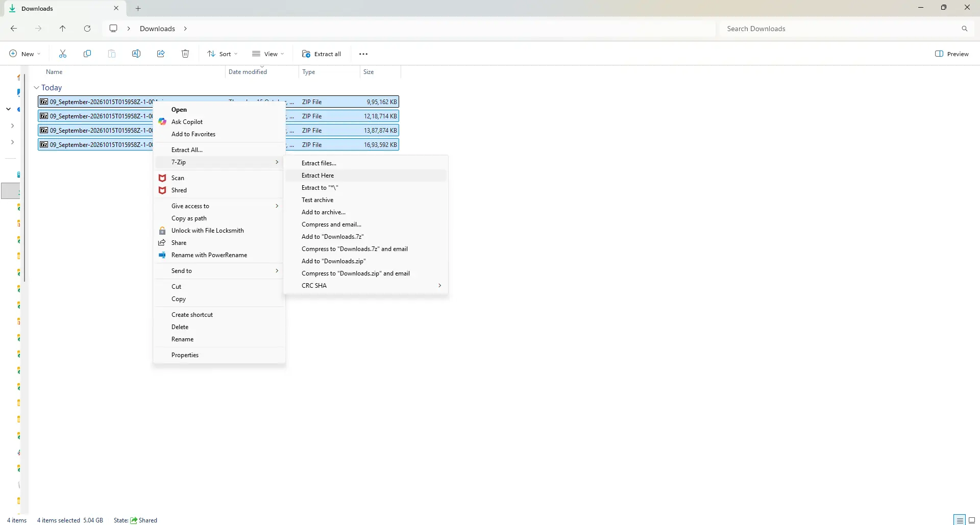The width and height of the screenshot is (980, 525).
Task: Switch to details view icon in status bar
Action: [960, 520]
